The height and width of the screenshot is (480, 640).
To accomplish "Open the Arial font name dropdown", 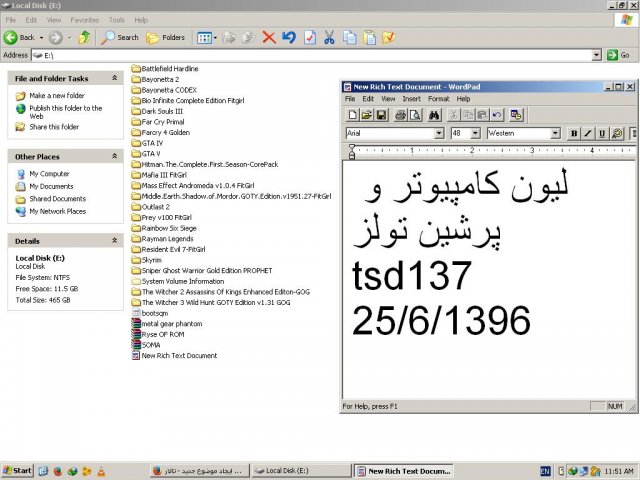I will 438,133.
